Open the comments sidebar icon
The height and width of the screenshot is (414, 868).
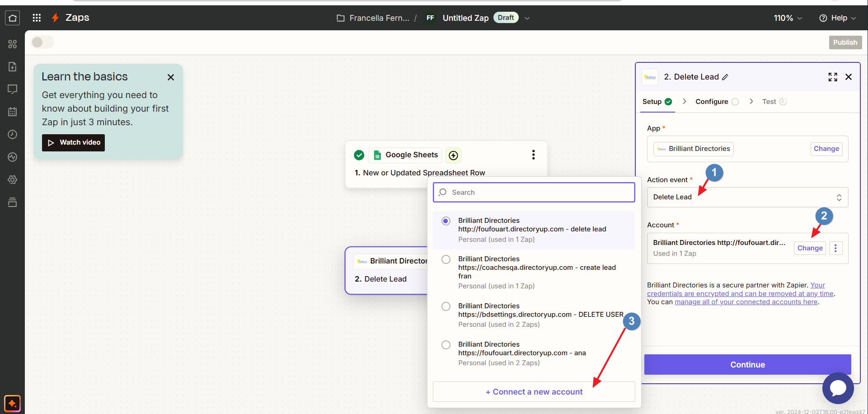tap(12, 89)
